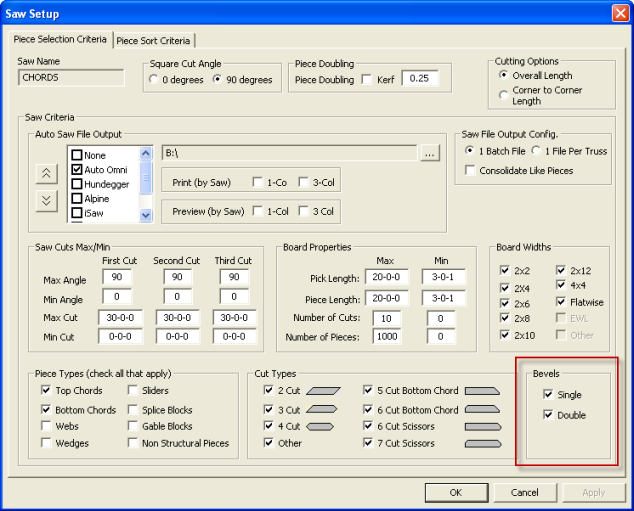Uncheck 2x12 board width

(x=561, y=270)
